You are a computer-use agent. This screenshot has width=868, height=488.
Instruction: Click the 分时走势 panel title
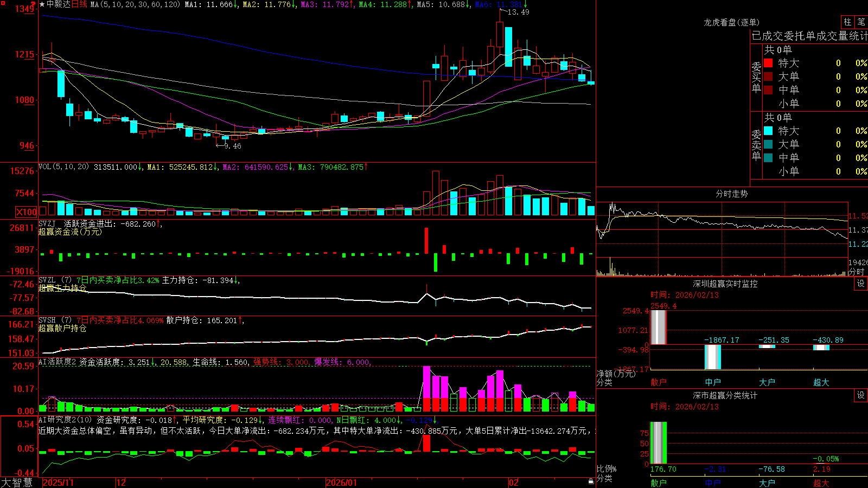click(x=731, y=194)
